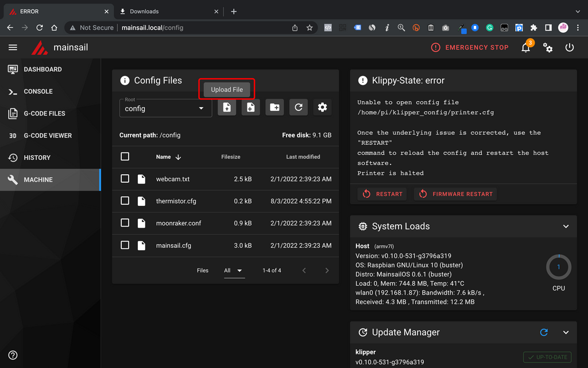Click the create new file icon
Image resolution: width=588 pixels, height=368 pixels.
(x=250, y=108)
